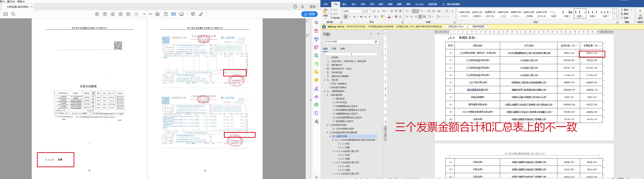Open the Protect shield tool in the PDF sidebar
Image resolution: width=644 pixels, height=179 pixels.
(316, 113)
